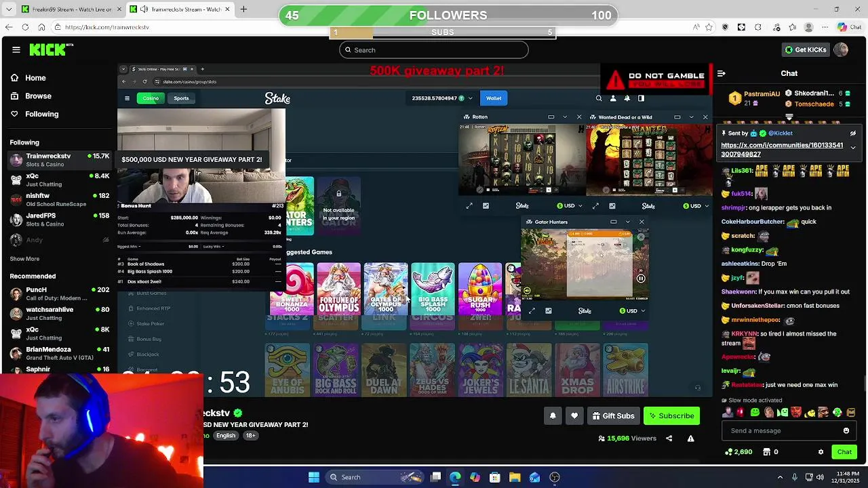Viewport: 868px width, 488px height.
Task: Click the Get KICKs button
Action: coord(806,49)
